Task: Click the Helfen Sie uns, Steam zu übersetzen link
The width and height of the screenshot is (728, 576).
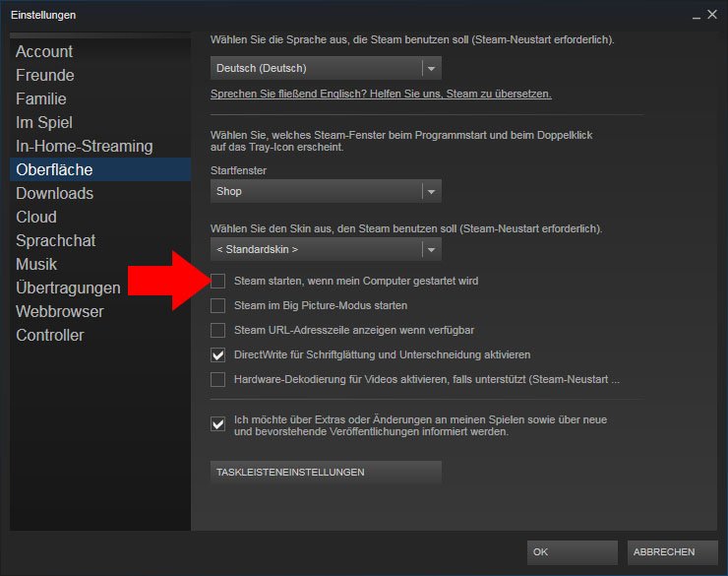Action: 381,94
